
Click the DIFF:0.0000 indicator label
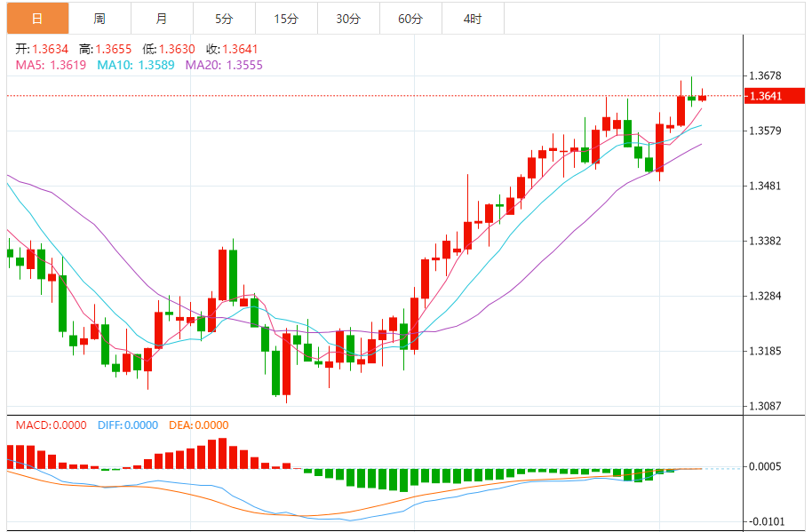pos(127,425)
